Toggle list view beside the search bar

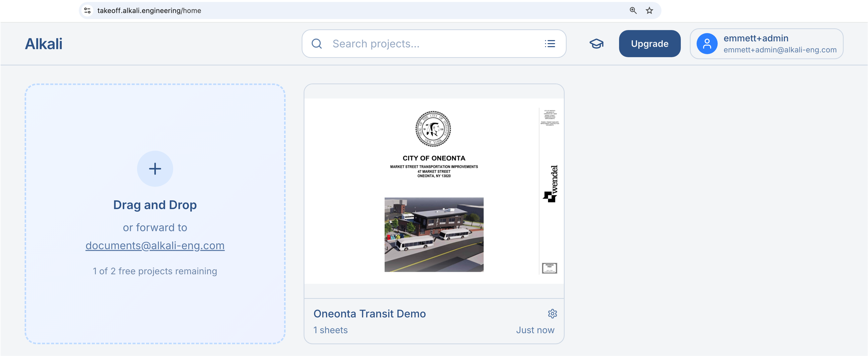coord(550,43)
